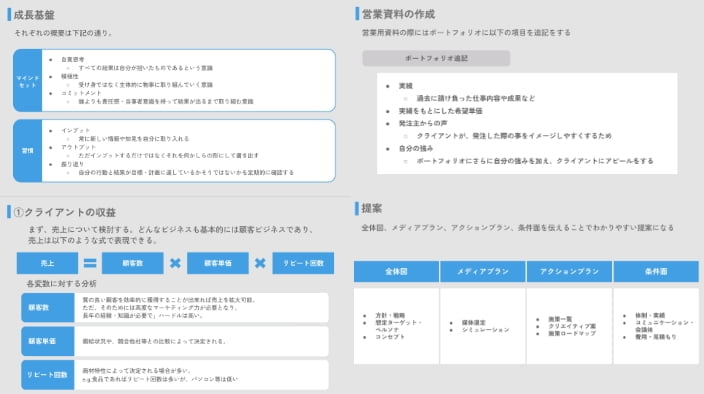Click the 自責思考 bullet
This screenshot has width=704, height=394.
click(72, 59)
